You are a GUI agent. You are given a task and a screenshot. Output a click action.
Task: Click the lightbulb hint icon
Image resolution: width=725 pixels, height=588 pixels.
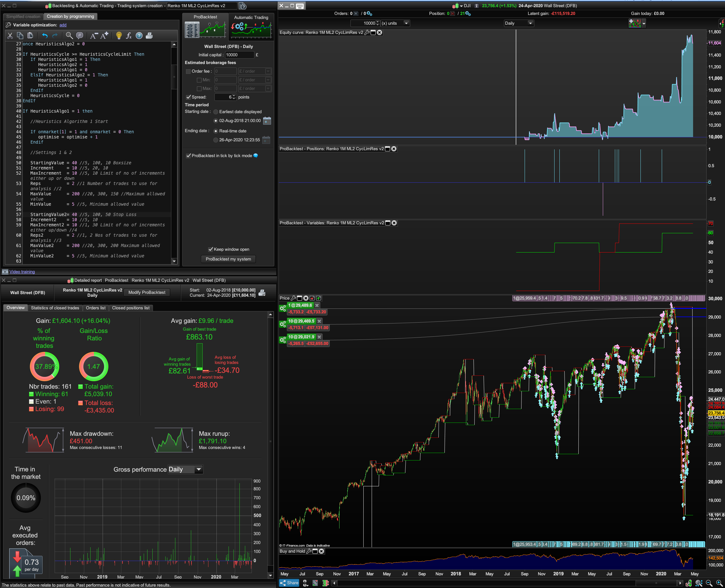pos(119,36)
